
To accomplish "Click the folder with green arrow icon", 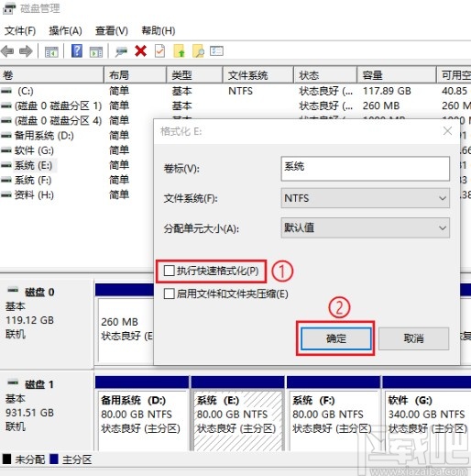I will tap(180, 51).
